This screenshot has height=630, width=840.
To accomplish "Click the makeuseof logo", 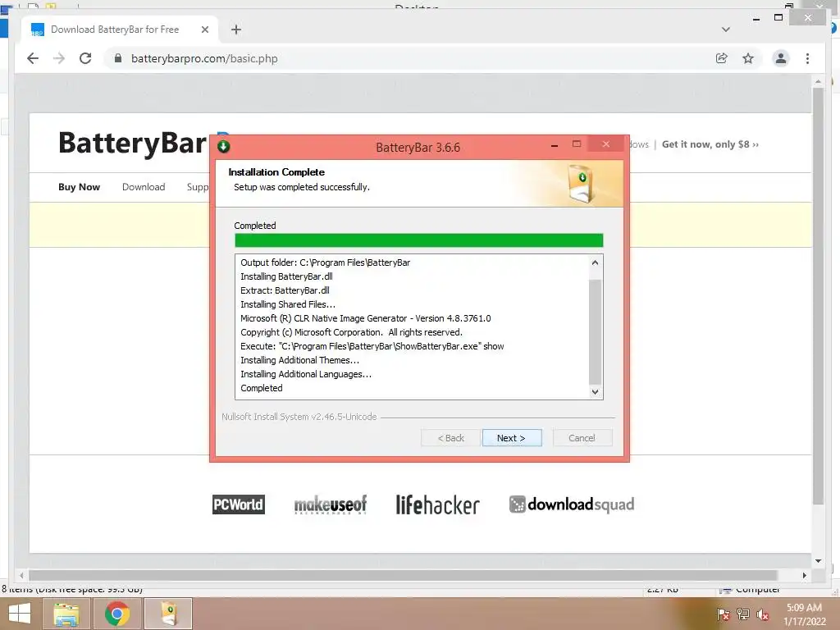I will pyautogui.click(x=331, y=504).
